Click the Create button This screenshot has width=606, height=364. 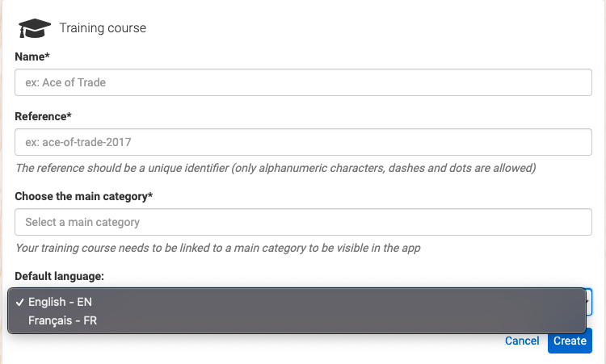[x=570, y=341]
